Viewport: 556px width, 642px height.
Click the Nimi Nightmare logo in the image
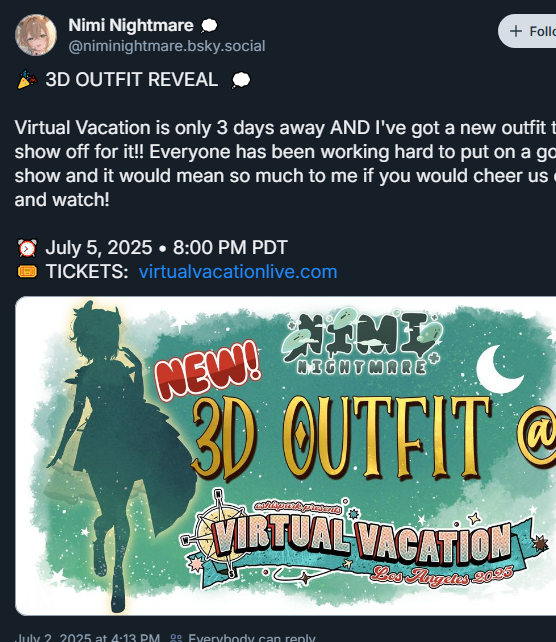[362, 341]
